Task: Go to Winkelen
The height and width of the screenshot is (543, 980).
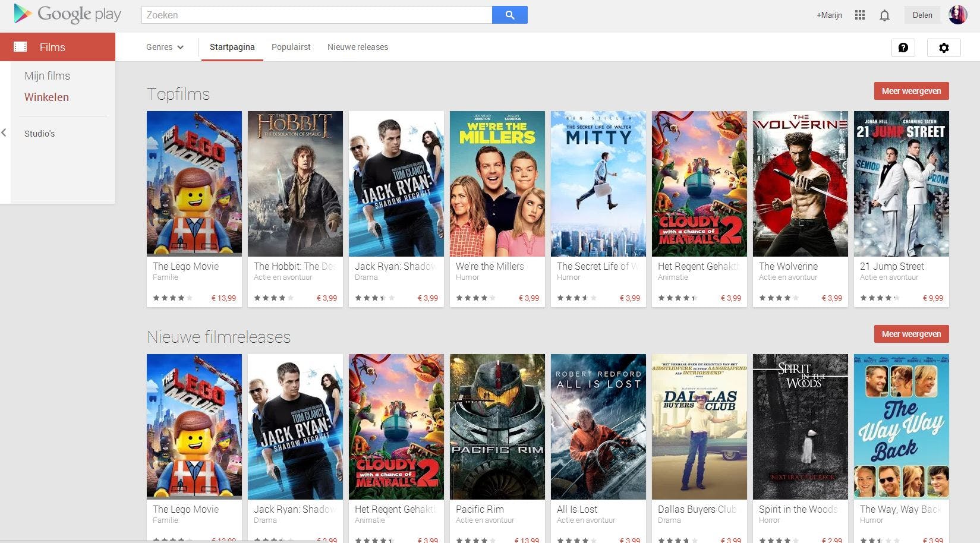Action: coord(46,97)
